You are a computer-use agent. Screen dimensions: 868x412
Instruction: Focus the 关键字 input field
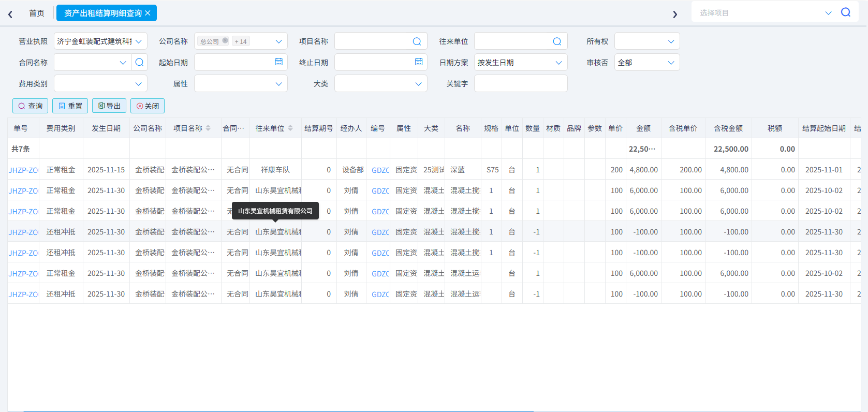520,84
